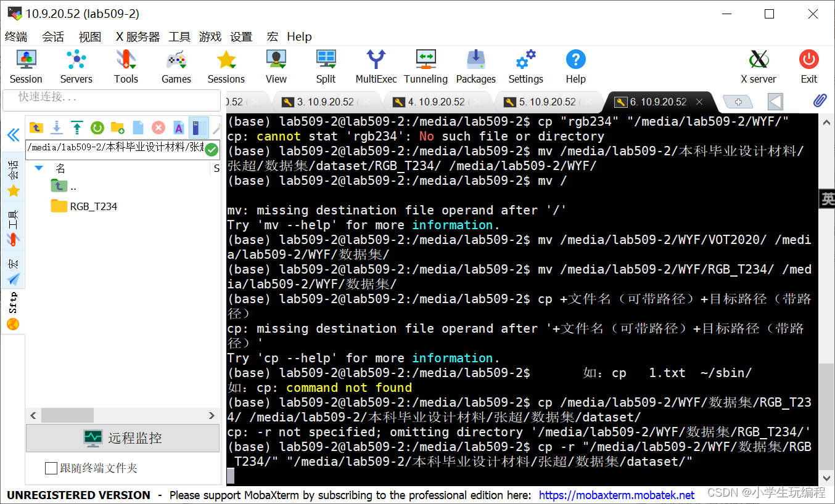Screen dimensions: 835x504
Task: Open the 工具 menu
Action: click(179, 36)
